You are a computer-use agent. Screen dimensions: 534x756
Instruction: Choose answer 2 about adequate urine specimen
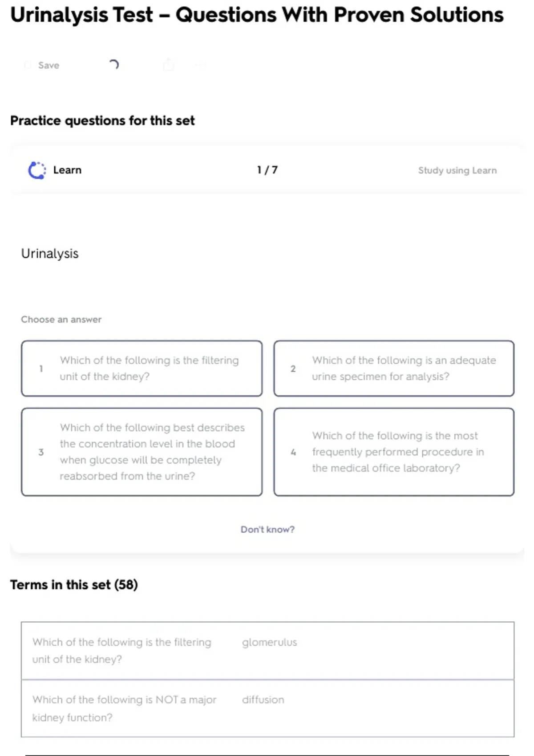[x=394, y=368]
